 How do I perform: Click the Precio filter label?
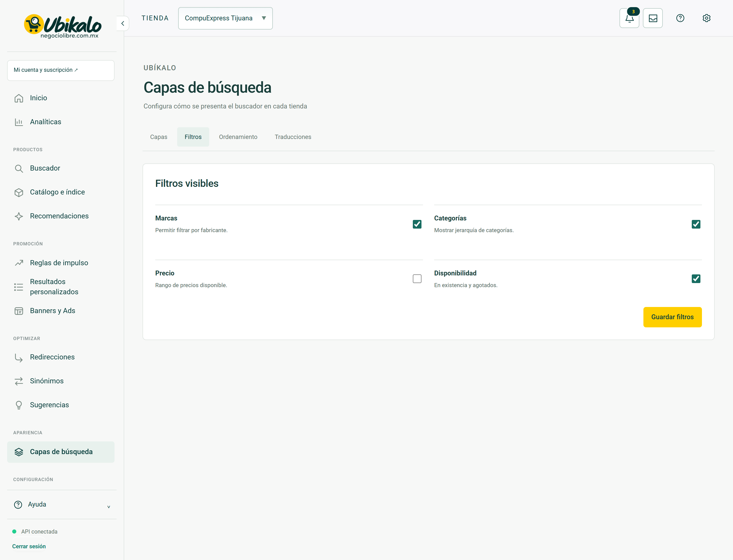click(x=165, y=273)
